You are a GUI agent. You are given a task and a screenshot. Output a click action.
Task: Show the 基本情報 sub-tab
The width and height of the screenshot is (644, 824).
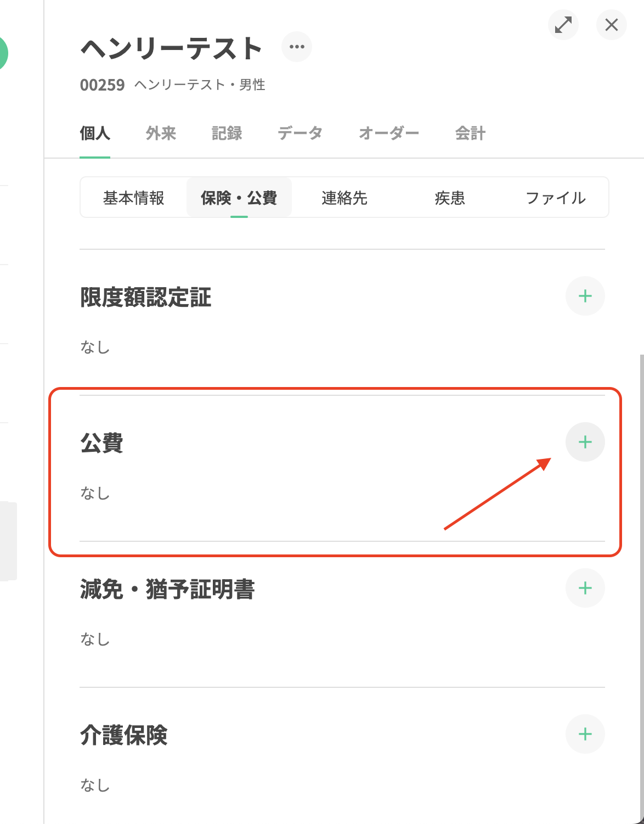coord(133,198)
